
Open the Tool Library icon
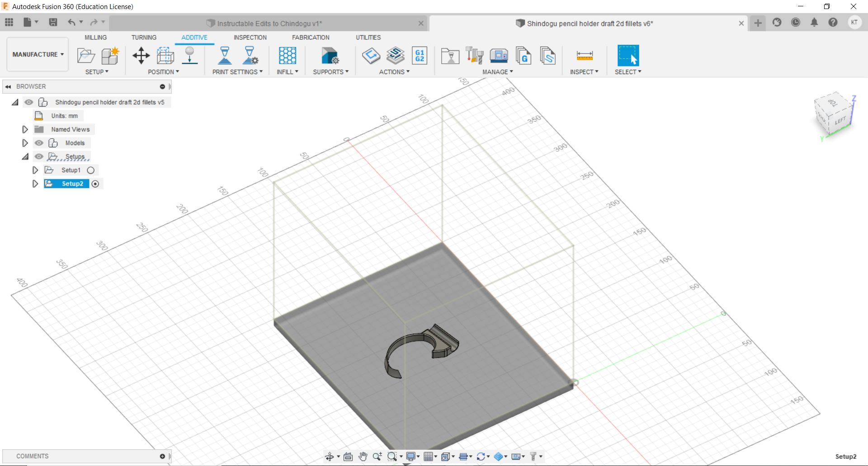(x=475, y=56)
